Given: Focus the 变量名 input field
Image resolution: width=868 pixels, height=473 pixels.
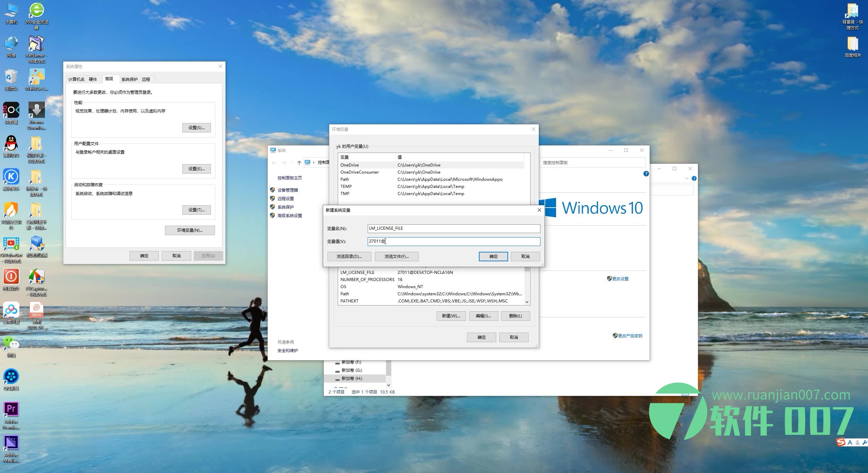Looking at the screenshot, I should 454,228.
